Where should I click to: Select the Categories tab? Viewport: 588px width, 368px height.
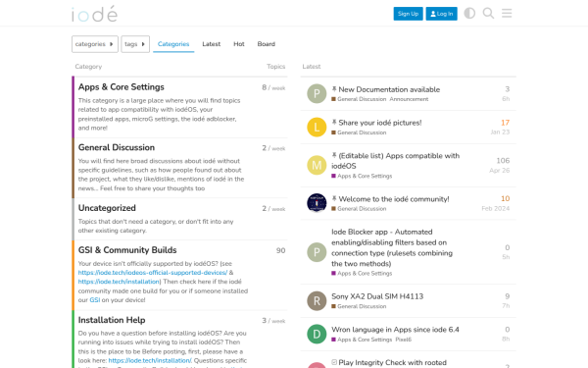click(173, 44)
